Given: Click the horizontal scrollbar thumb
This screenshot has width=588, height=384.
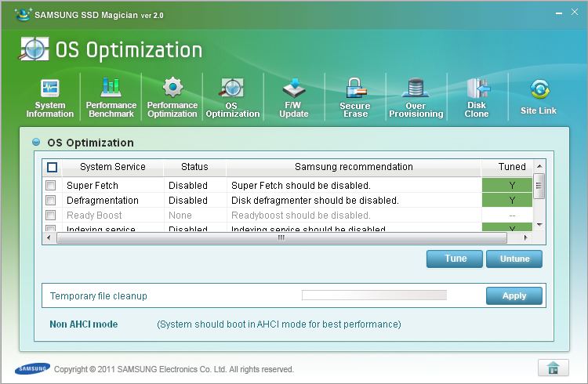Looking at the screenshot, I should click(281, 237).
